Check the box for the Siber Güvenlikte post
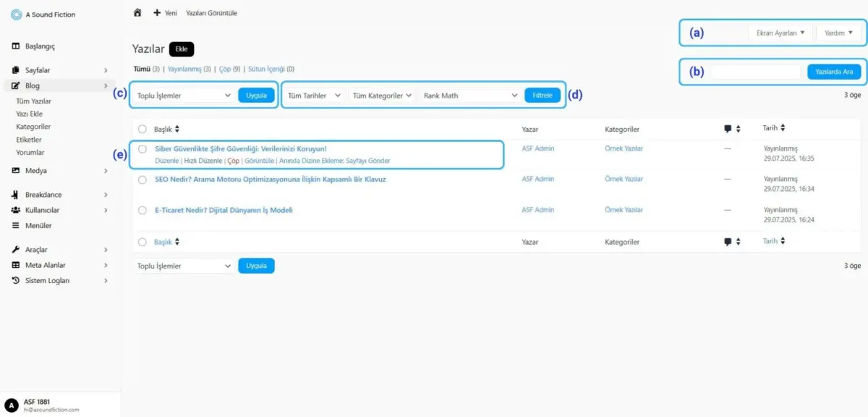 click(x=142, y=149)
